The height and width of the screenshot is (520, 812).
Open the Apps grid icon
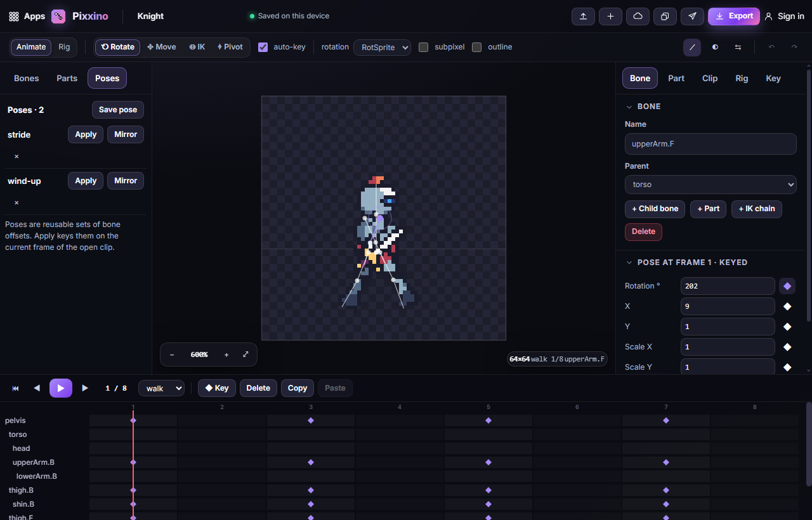pyautogui.click(x=14, y=16)
